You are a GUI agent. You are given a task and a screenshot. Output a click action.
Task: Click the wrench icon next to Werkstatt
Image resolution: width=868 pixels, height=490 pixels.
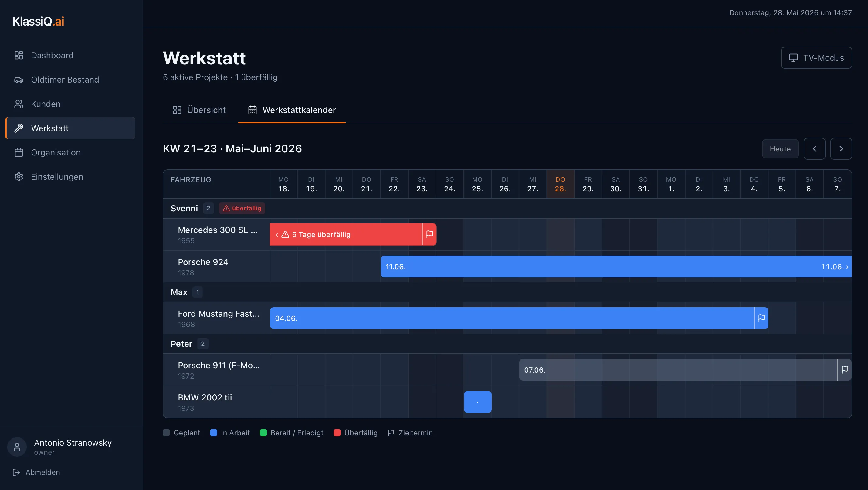(x=19, y=128)
